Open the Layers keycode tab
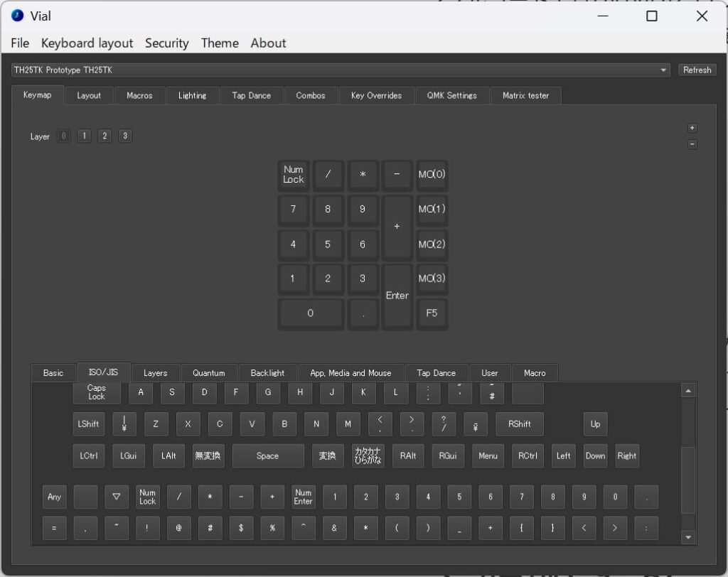The image size is (728, 577). [155, 373]
